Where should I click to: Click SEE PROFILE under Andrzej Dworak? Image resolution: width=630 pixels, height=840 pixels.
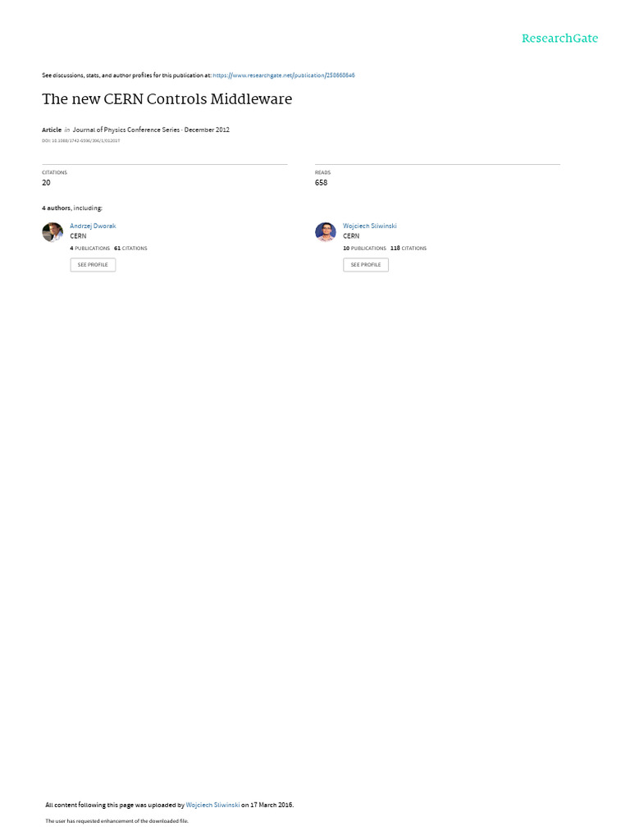[x=93, y=265]
